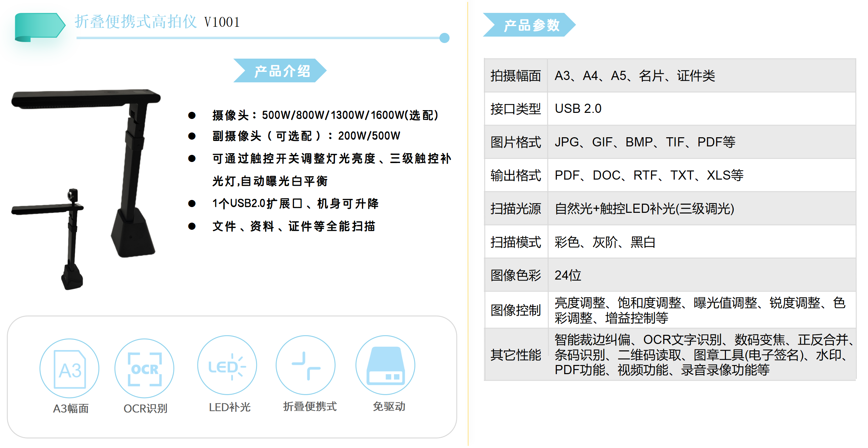Click the green ribbon banner icon
868x448 pixels.
(39, 26)
